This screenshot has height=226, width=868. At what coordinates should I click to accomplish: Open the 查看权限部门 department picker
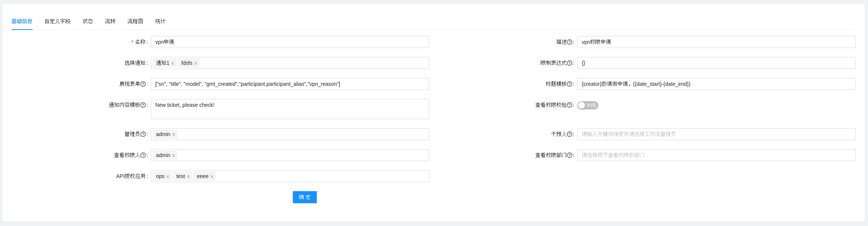coord(711,155)
